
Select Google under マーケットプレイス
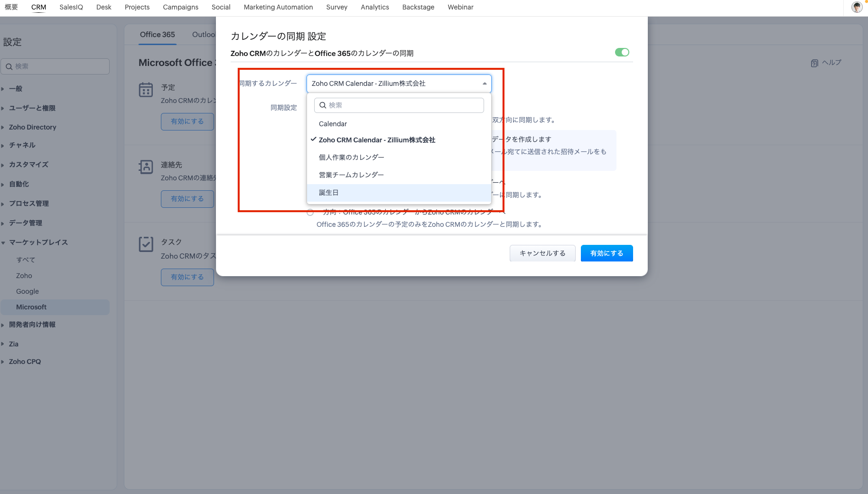[x=28, y=291]
